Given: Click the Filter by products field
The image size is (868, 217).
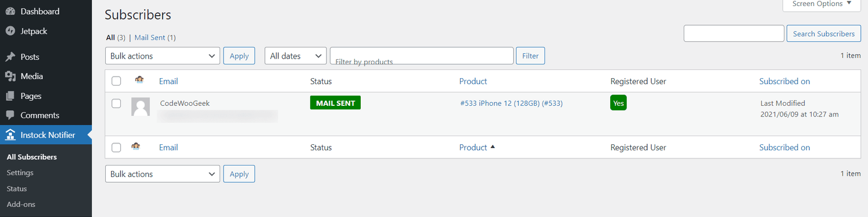Looking at the screenshot, I should click(x=422, y=56).
